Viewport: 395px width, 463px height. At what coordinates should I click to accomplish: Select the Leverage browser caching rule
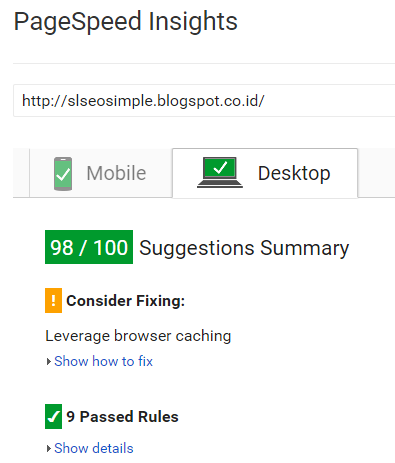138,336
